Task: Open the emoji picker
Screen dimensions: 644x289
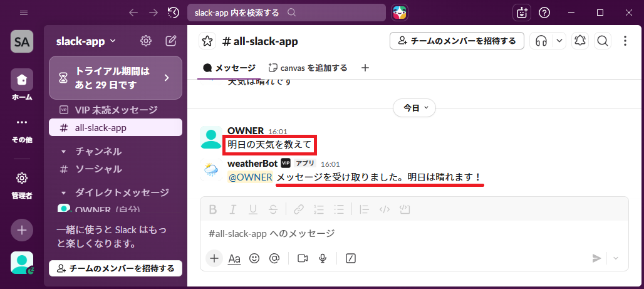Action: 254,258
